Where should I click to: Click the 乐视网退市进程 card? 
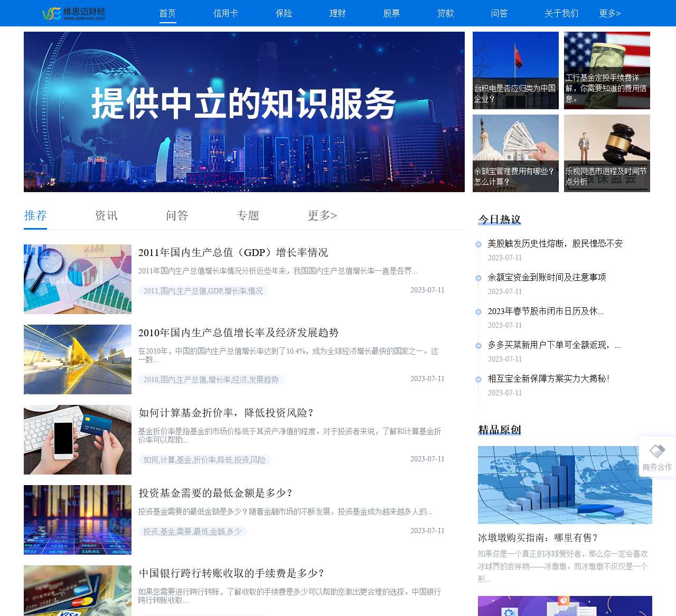click(607, 154)
